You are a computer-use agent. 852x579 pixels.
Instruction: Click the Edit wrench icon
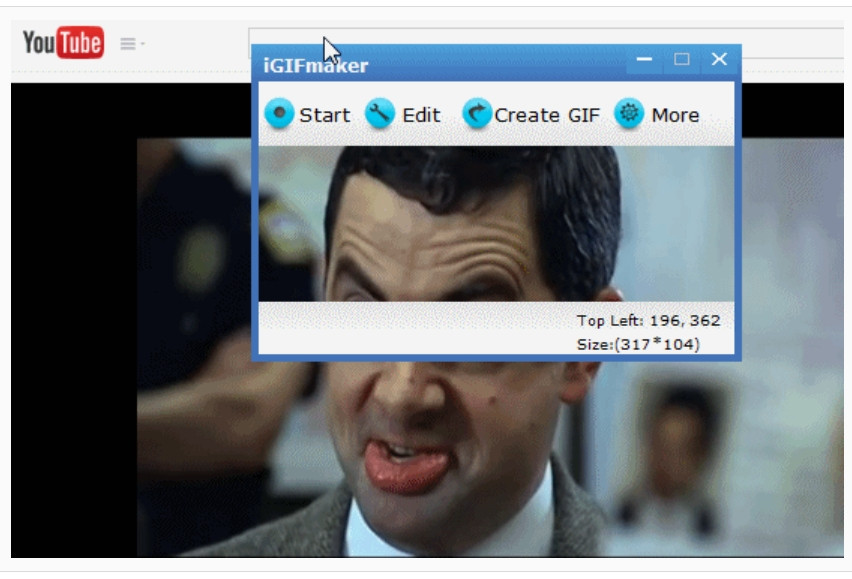pos(379,114)
